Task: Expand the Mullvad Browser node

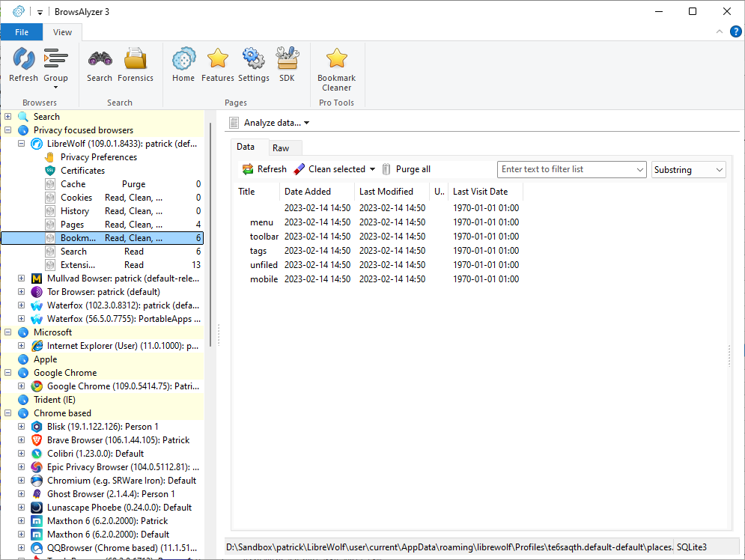Action: (22, 279)
